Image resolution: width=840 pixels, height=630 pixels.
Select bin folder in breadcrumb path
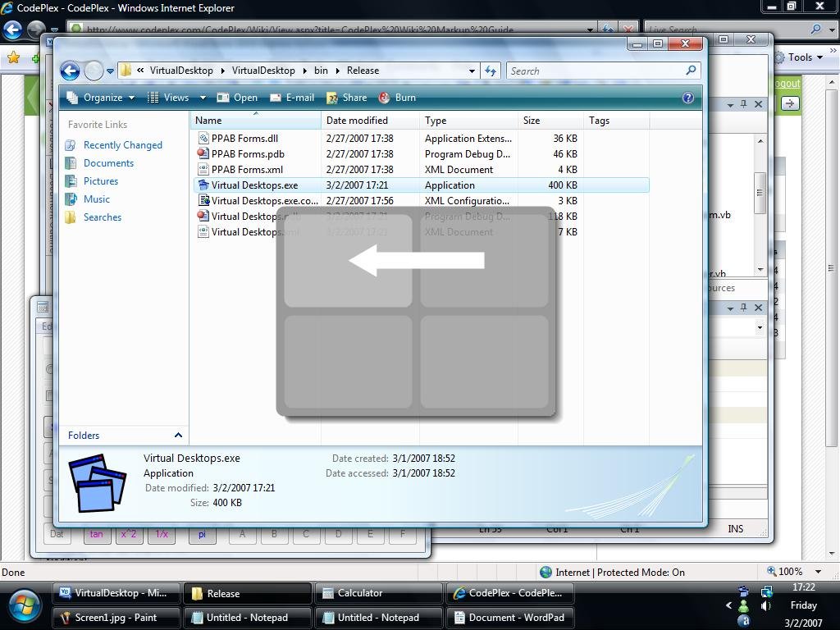(321, 71)
